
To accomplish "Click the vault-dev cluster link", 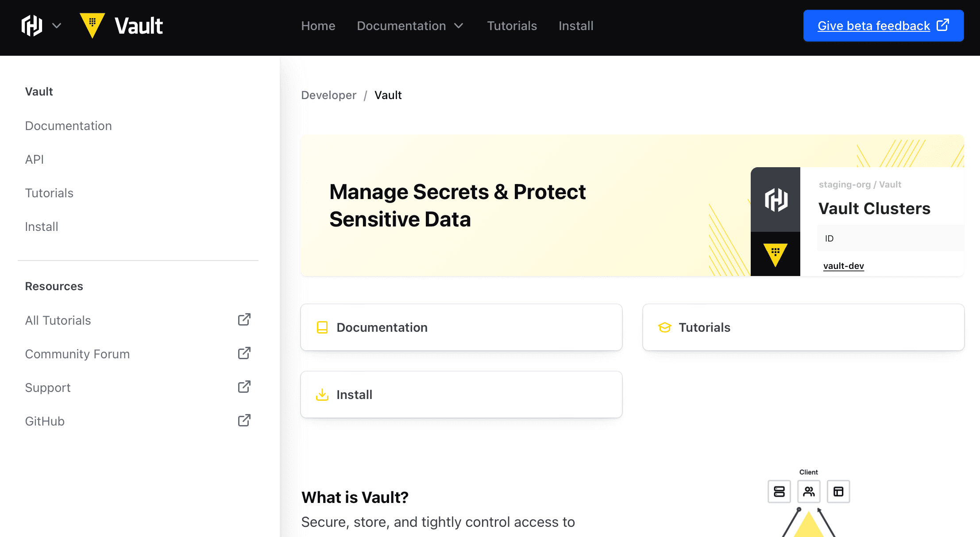I will (x=843, y=266).
